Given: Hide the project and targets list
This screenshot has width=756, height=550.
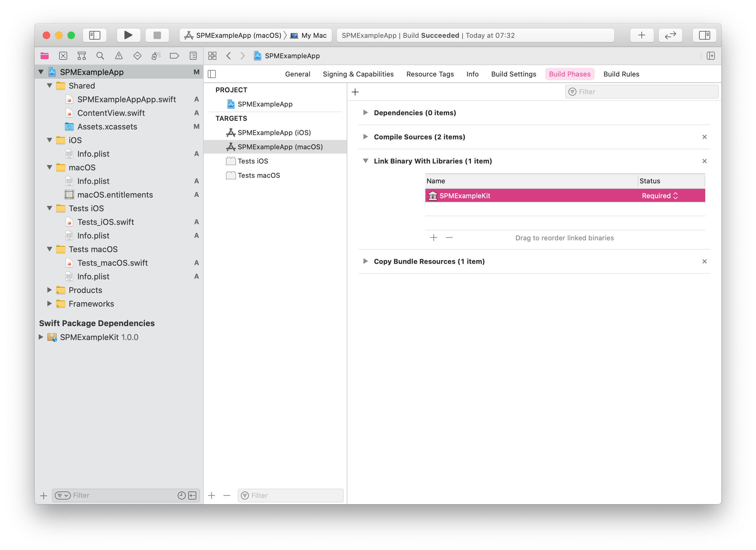Looking at the screenshot, I should click(x=212, y=74).
